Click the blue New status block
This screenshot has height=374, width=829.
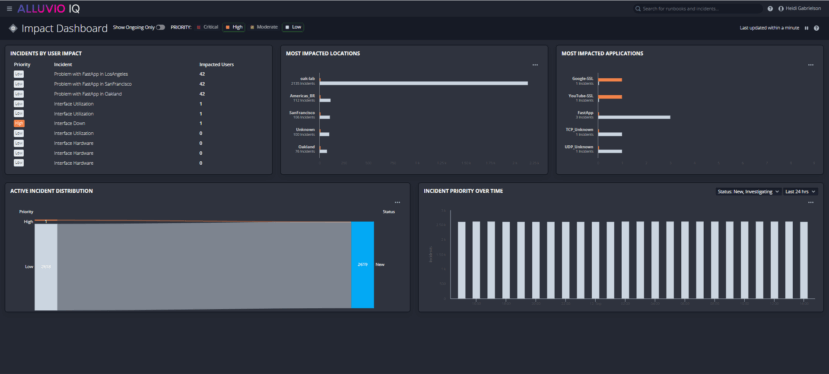[363, 264]
